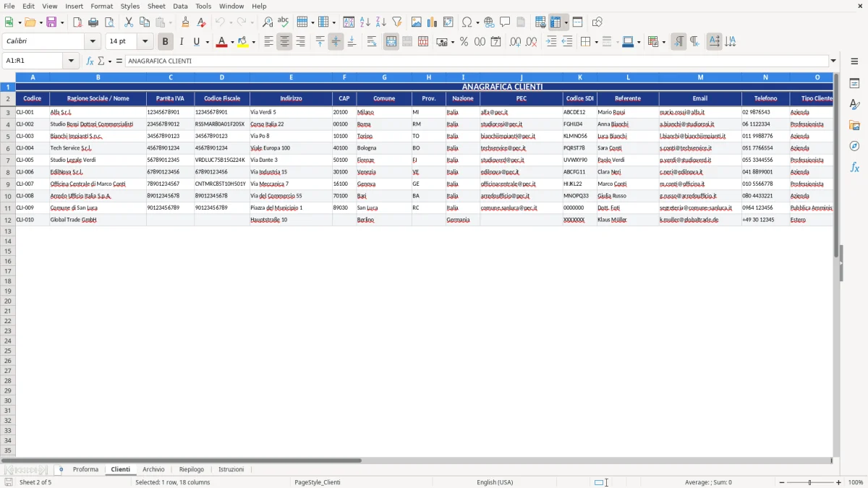Sort ascending A to Z

(365, 22)
